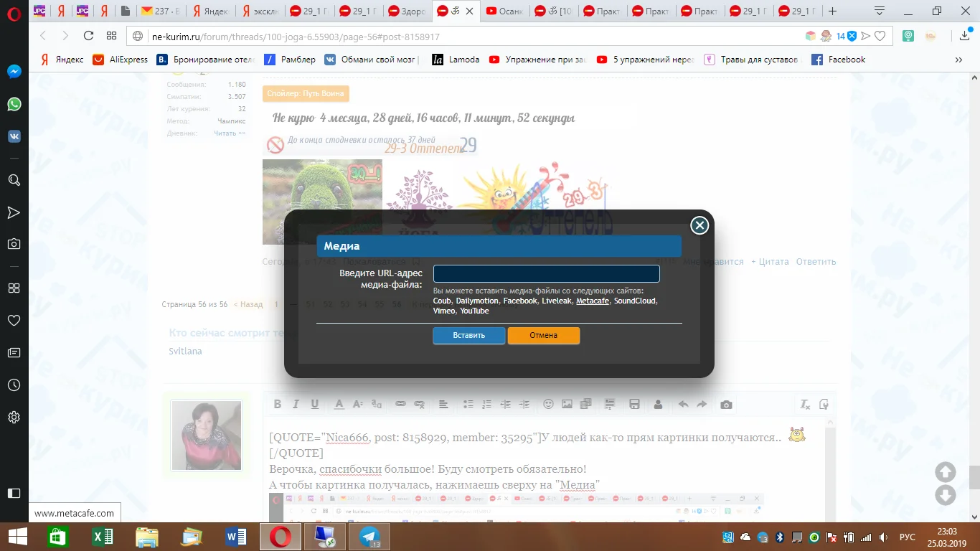
Task: Expand hidden bookmarks with double chevron
Action: coord(958,60)
